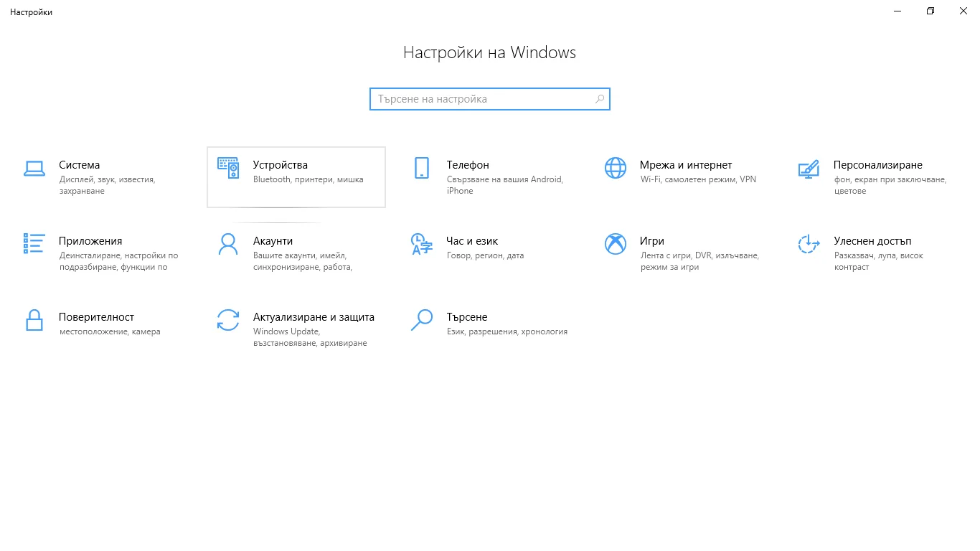Minimize the Настройки window

coord(897,11)
